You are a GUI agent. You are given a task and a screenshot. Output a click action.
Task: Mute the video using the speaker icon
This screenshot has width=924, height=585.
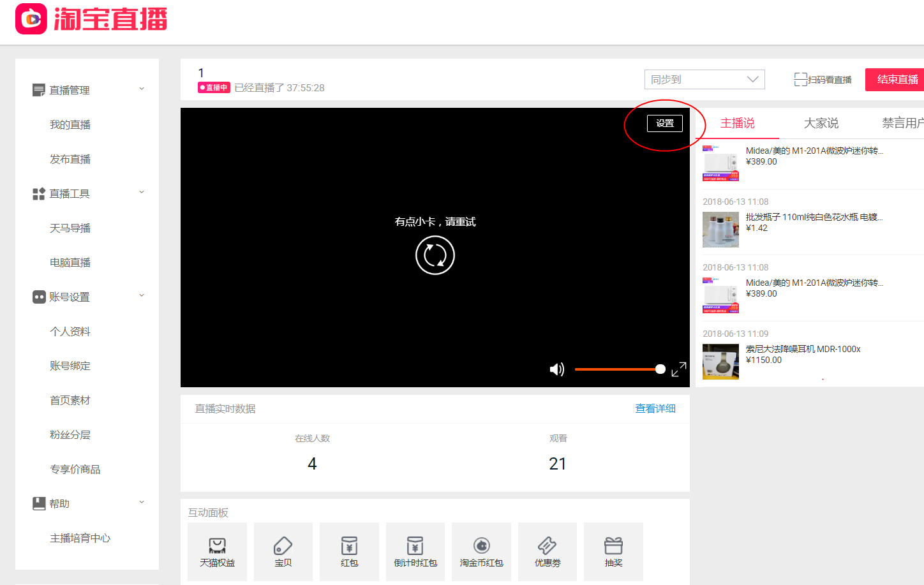coord(557,369)
